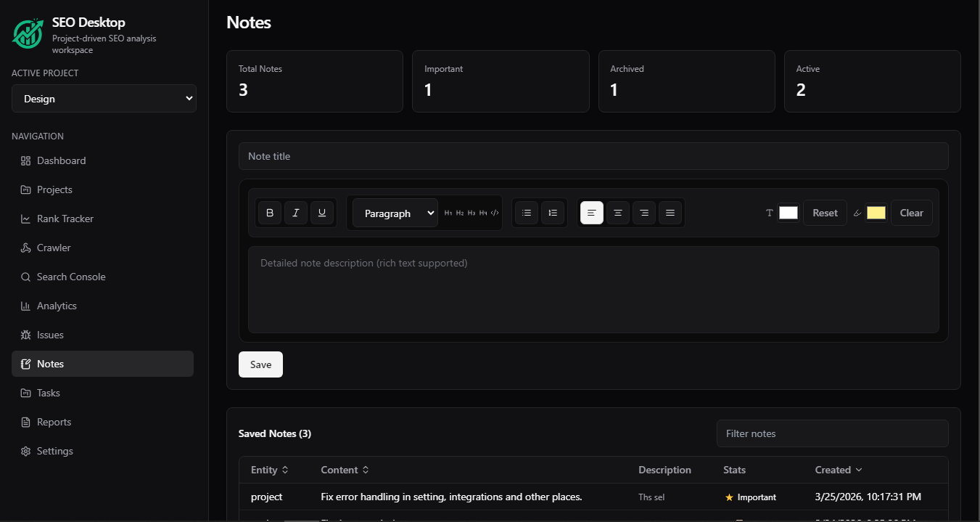Insert a bulleted list
980x522 pixels.
pyautogui.click(x=527, y=213)
